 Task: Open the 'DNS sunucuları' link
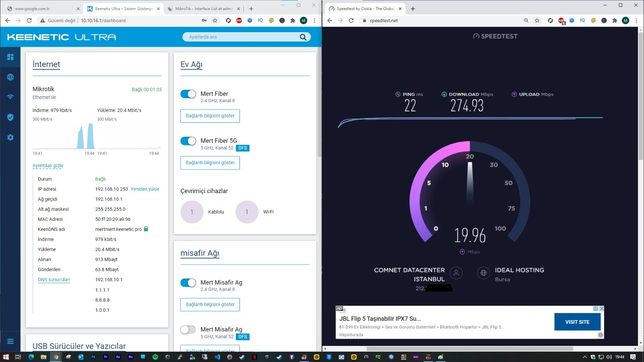point(54,280)
